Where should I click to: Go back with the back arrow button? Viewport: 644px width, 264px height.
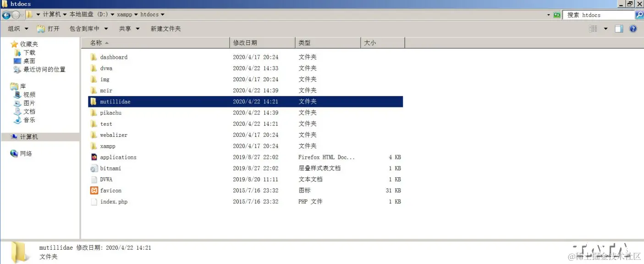click(x=6, y=15)
